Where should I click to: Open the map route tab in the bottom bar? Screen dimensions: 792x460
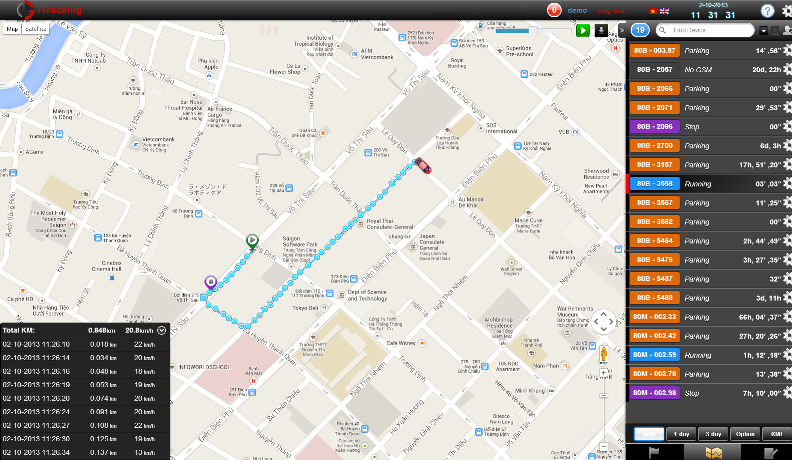click(713, 452)
